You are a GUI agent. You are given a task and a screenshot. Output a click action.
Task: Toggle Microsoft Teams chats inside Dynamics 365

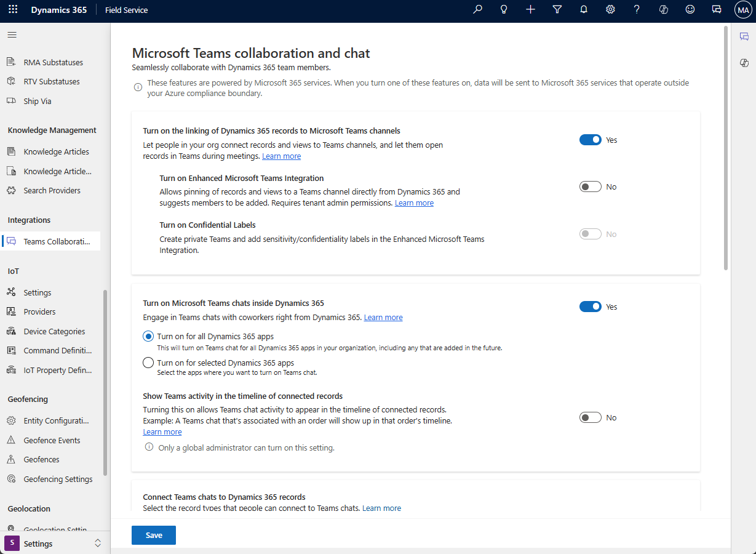591,307
